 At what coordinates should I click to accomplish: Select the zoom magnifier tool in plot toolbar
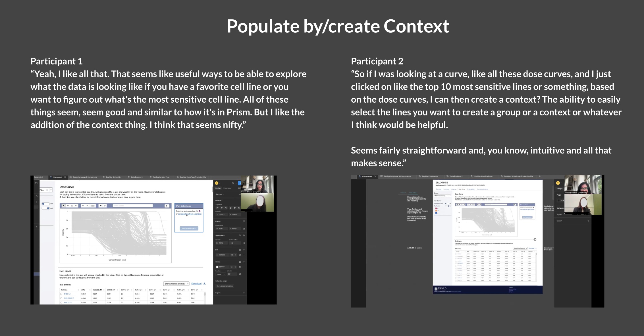coord(64,206)
